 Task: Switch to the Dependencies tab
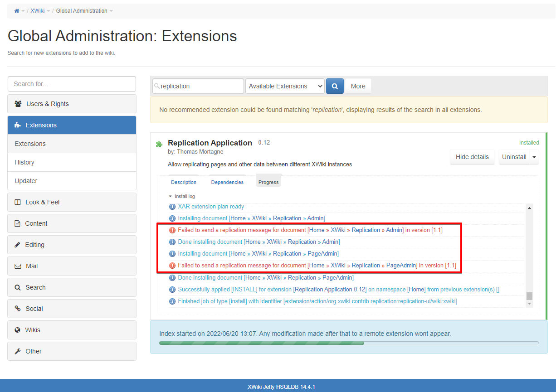tap(227, 182)
